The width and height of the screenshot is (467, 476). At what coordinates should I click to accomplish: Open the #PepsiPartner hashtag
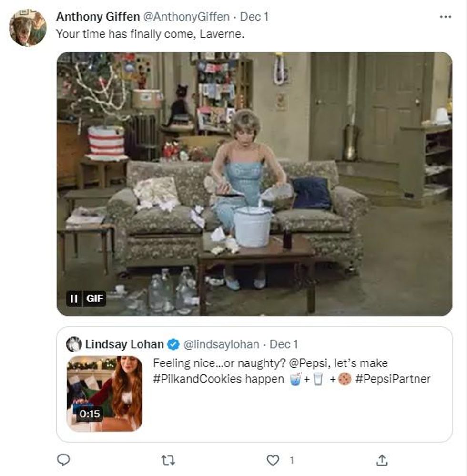pyautogui.click(x=393, y=379)
